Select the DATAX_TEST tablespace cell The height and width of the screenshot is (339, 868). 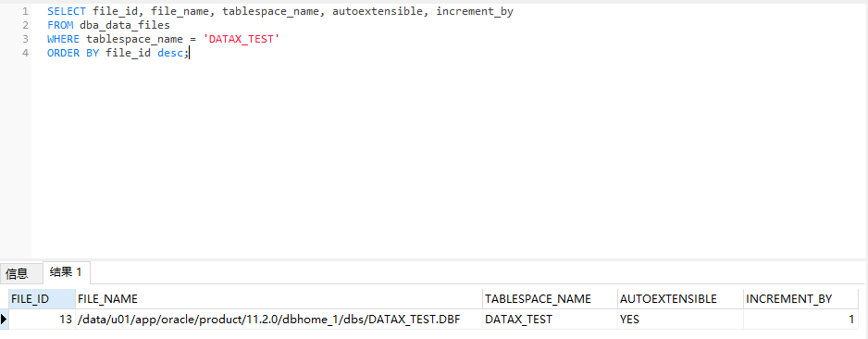550,320
